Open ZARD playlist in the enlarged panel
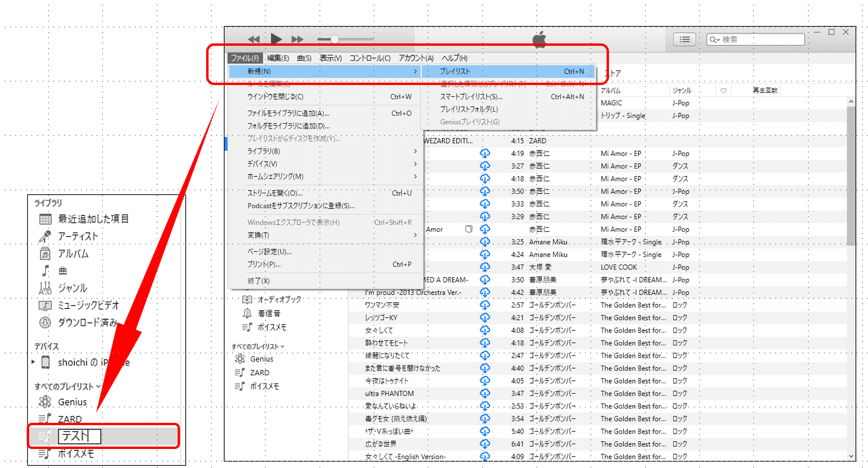 pos(60,419)
